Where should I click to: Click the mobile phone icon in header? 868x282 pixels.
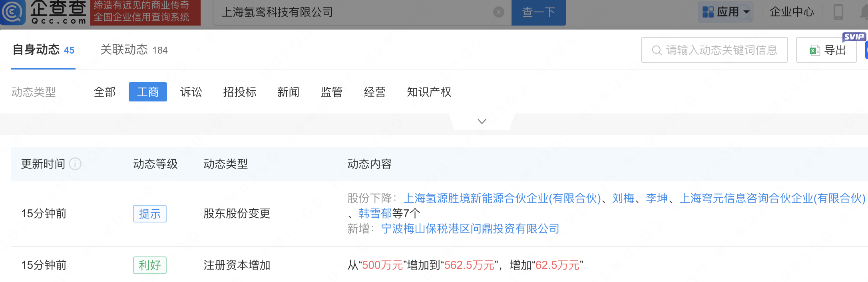point(838,12)
